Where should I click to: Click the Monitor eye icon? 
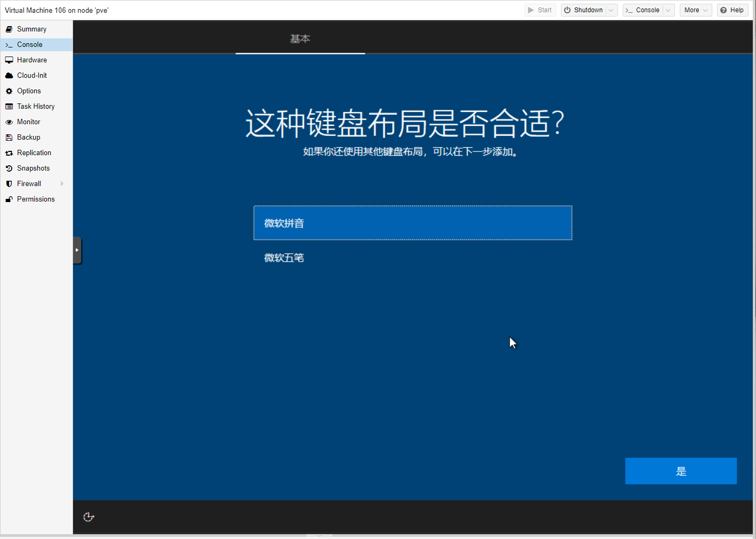pyautogui.click(x=9, y=122)
